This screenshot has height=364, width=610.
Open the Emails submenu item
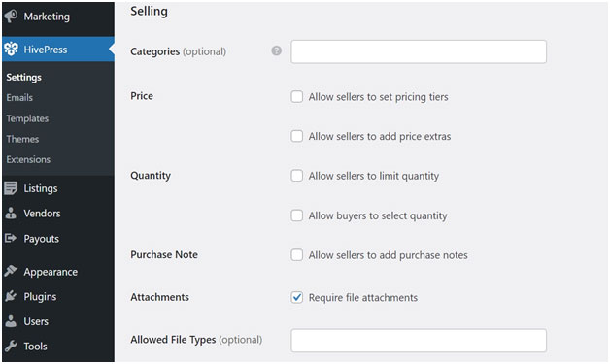tap(19, 98)
